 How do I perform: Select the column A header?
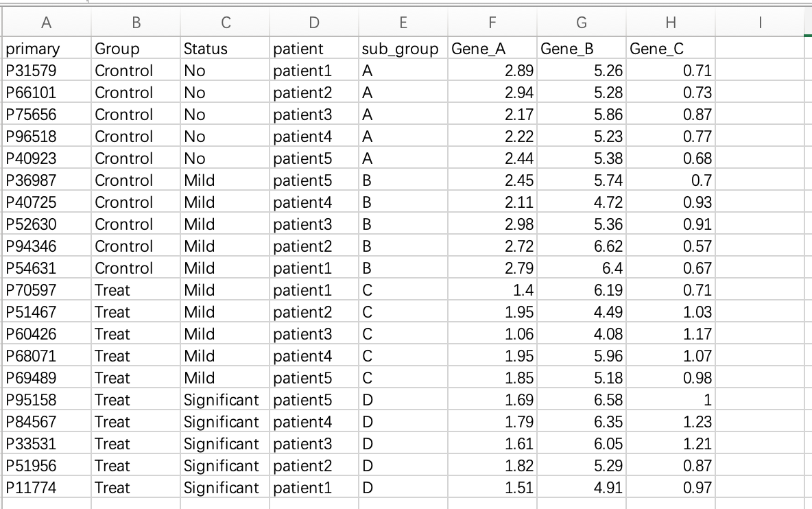pyautogui.click(x=46, y=23)
